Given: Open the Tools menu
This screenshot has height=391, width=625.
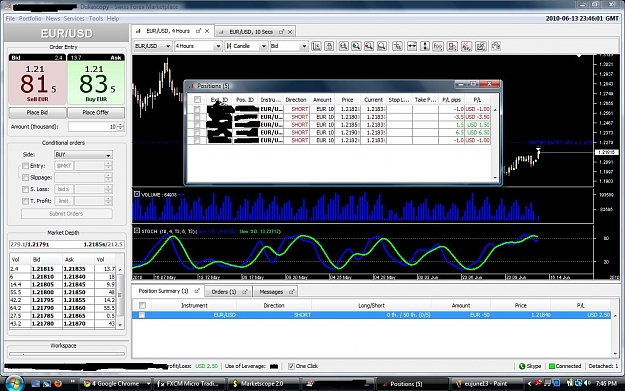Looking at the screenshot, I should (x=96, y=19).
